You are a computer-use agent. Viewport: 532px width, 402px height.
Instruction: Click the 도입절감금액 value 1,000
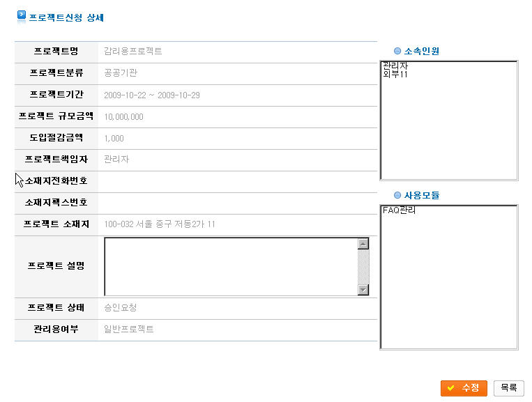click(114, 138)
